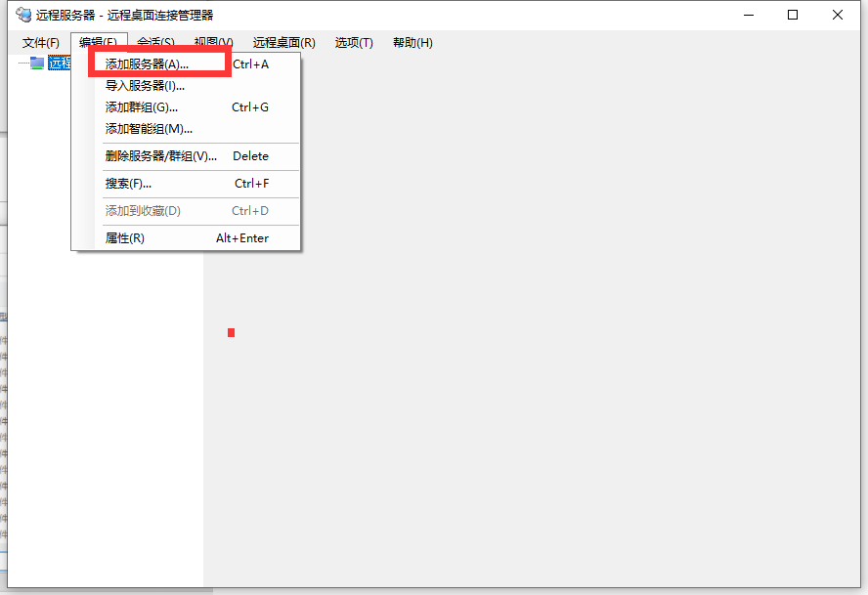Open the 会话(S) menu
868x595 pixels.
coord(155,42)
